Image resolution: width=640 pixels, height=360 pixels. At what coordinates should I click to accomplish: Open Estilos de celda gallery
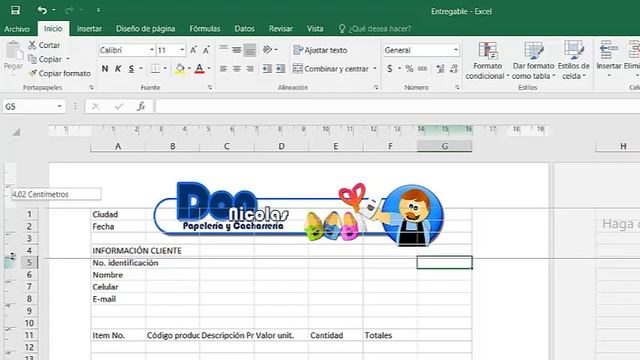[573, 60]
